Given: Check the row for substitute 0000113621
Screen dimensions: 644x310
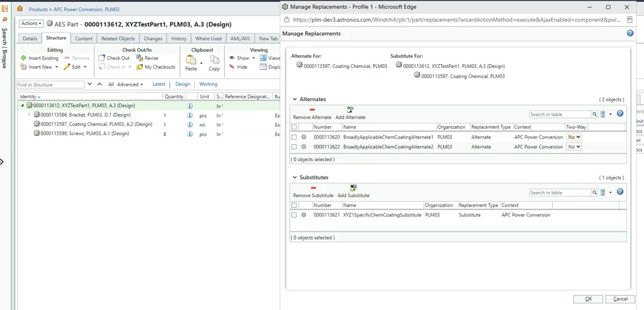Looking at the screenshot, I should (x=294, y=215).
